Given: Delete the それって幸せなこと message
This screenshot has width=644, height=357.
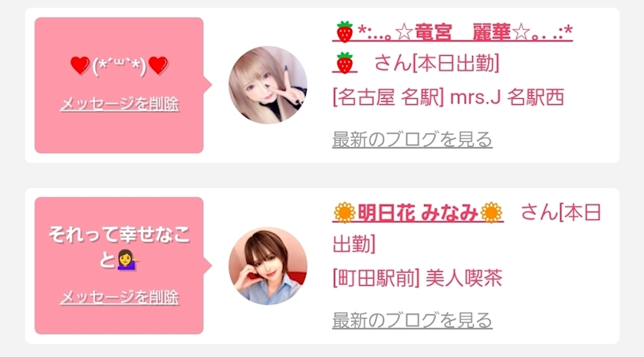Looking at the screenshot, I should tap(120, 296).
